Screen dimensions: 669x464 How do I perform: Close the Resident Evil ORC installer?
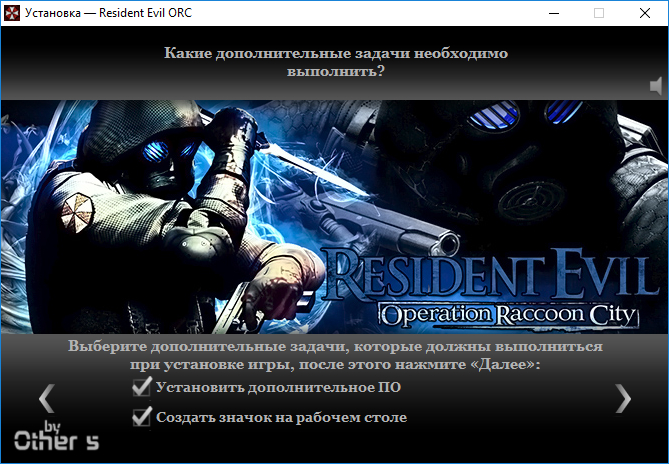tap(645, 13)
